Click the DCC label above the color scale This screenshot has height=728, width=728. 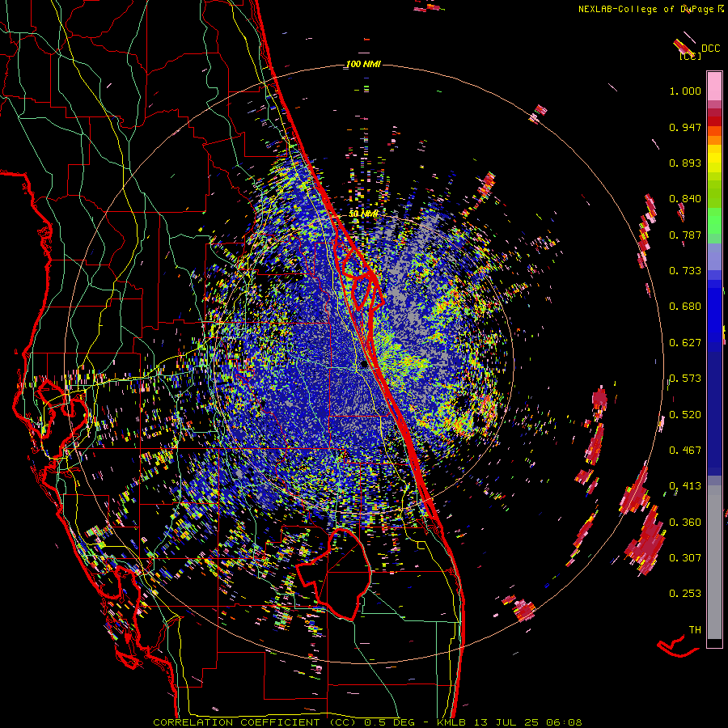(x=710, y=49)
